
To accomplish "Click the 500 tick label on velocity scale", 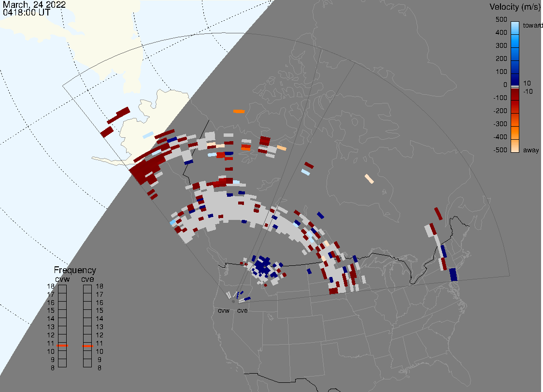I will pyautogui.click(x=501, y=19).
